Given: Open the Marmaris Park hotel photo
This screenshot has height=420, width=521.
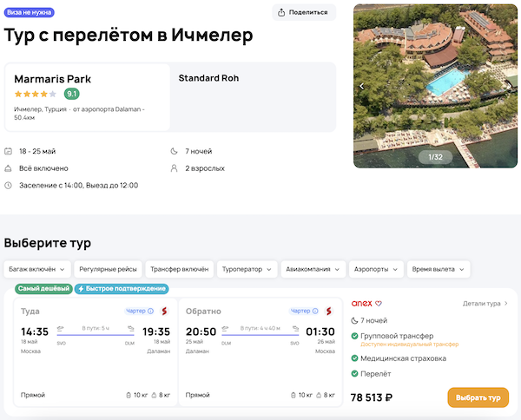Looking at the screenshot, I should pyautogui.click(x=434, y=85).
